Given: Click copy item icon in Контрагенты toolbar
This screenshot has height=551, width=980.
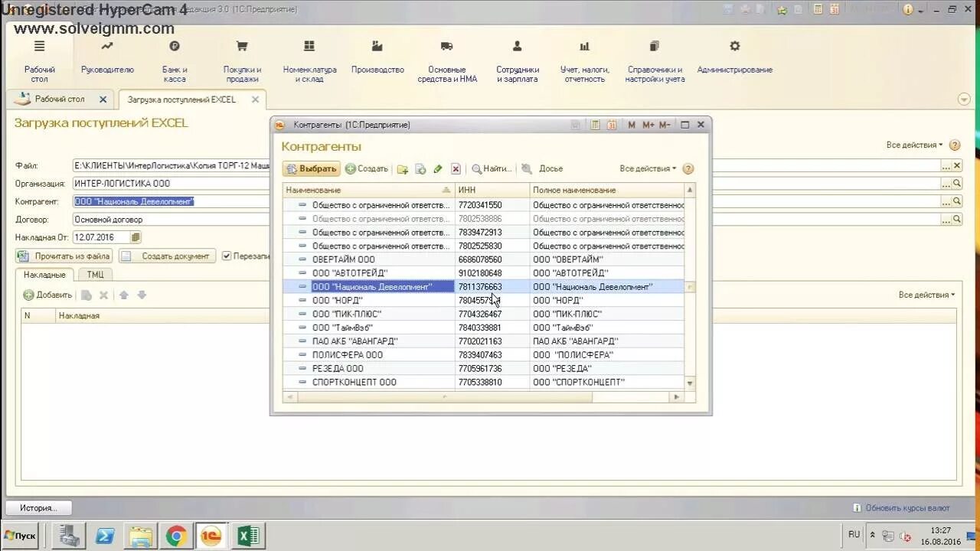Looking at the screenshot, I should tap(420, 169).
